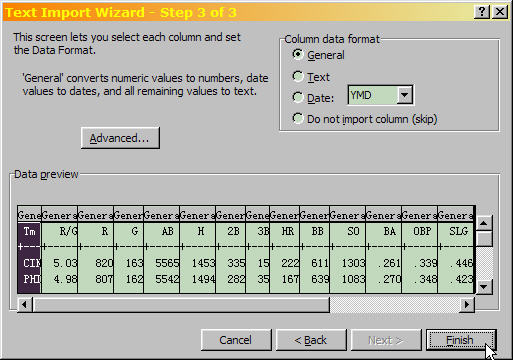Click preview vertical scrollbar up arrow
The width and height of the screenshot is (513, 360).
pyautogui.click(x=484, y=223)
